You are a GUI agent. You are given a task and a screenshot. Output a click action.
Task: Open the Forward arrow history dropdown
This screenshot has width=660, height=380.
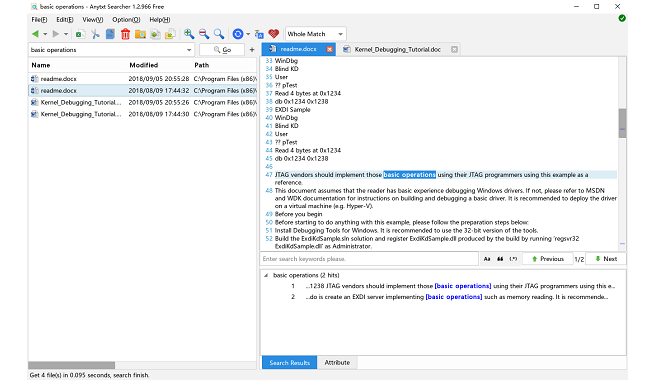pyautogui.click(x=66, y=34)
